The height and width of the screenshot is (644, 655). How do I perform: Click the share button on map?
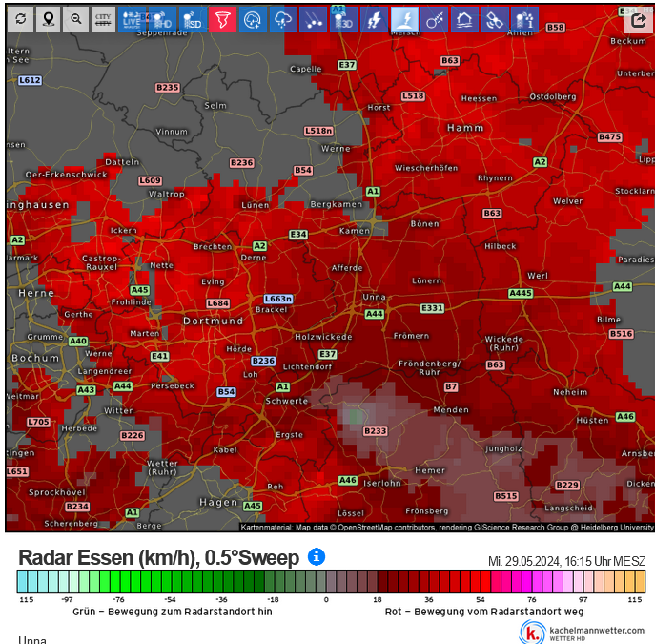(638, 20)
